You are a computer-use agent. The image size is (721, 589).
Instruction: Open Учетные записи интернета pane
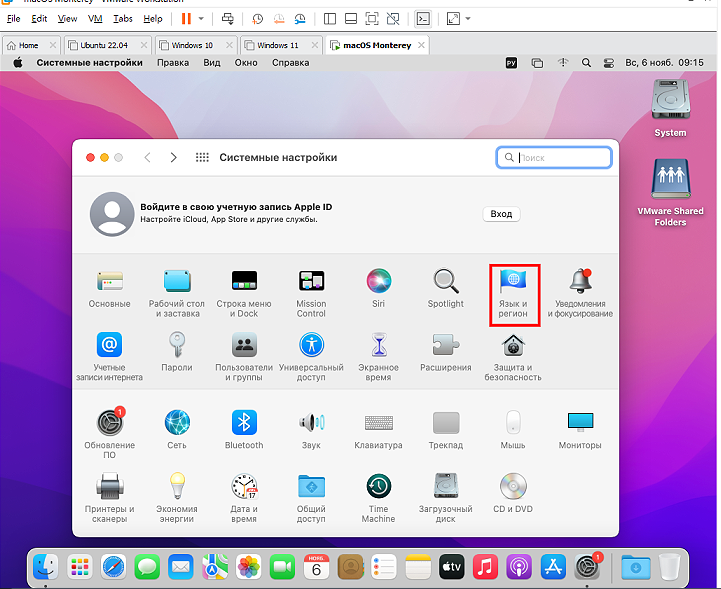(109, 357)
